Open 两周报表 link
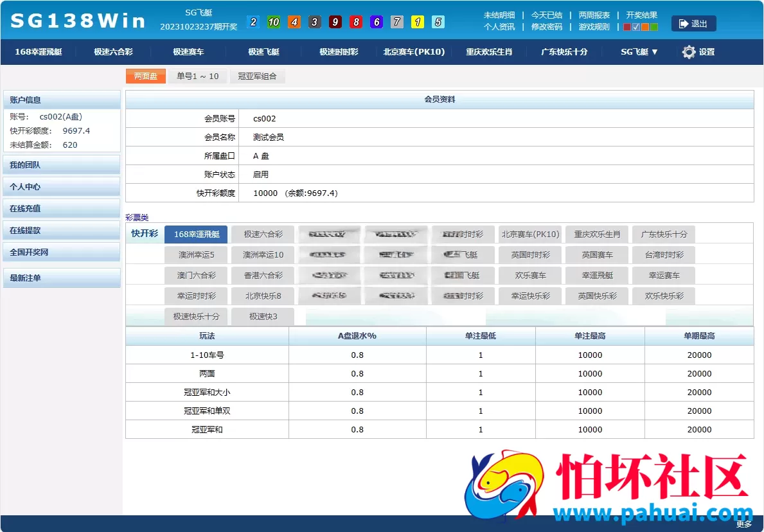764x532 pixels. (594, 15)
